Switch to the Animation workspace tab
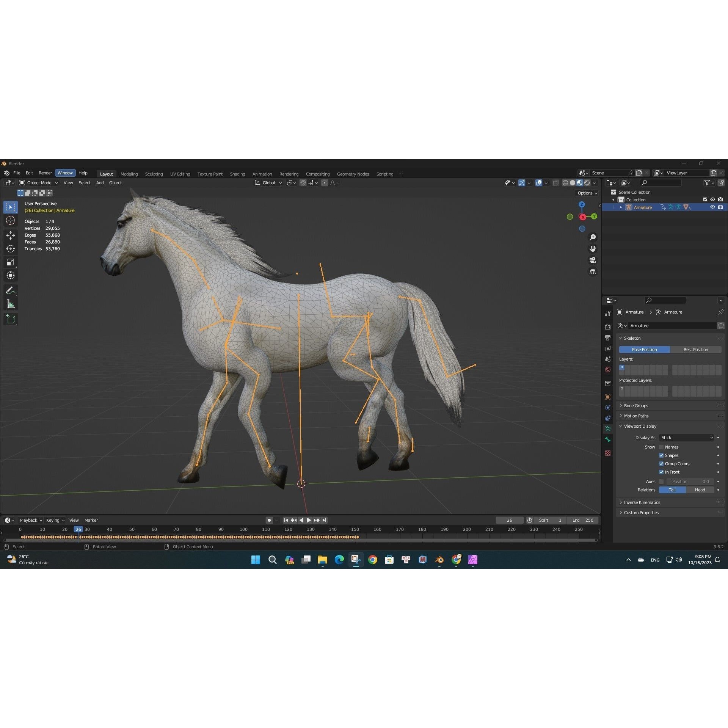 click(x=262, y=174)
